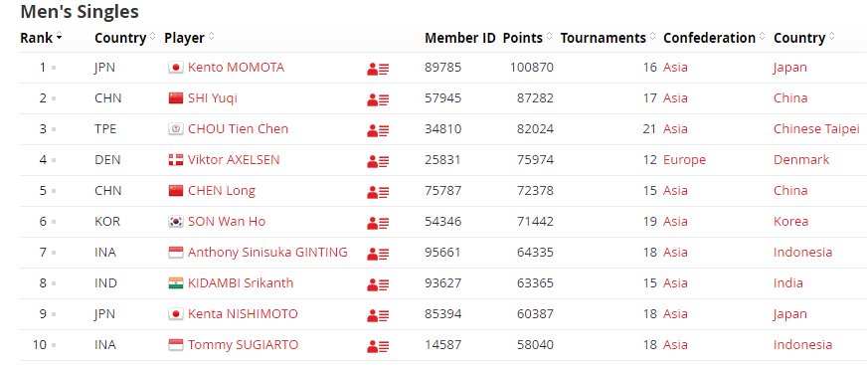Screen dimensions: 868x365
Task: Sort table by Tournaments column
Action: click(x=608, y=38)
